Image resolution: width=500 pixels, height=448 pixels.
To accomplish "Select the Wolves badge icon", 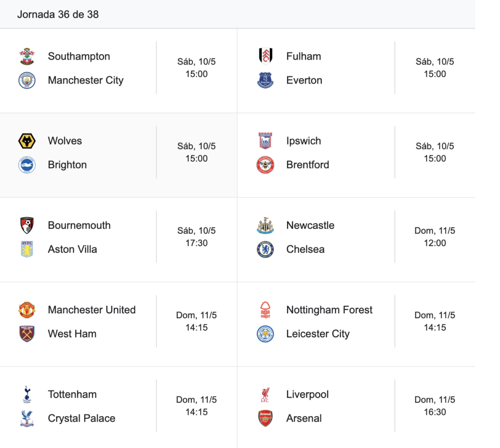I will pos(27,141).
